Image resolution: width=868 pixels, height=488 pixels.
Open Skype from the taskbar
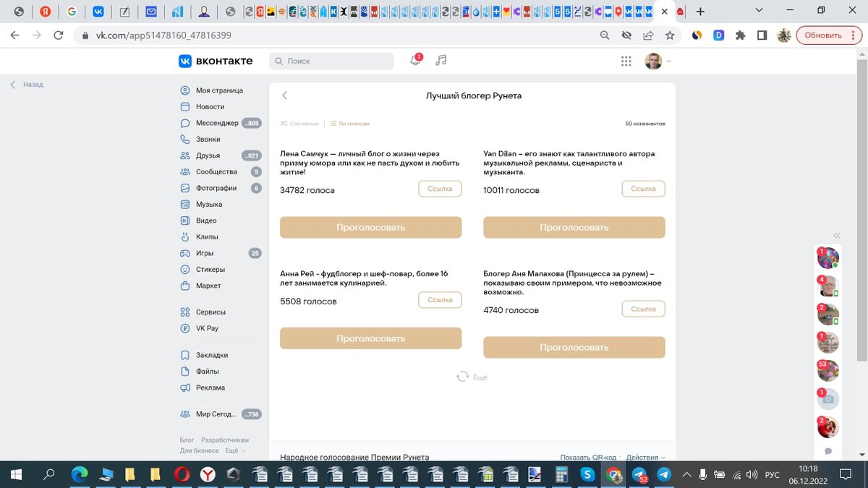point(587,475)
